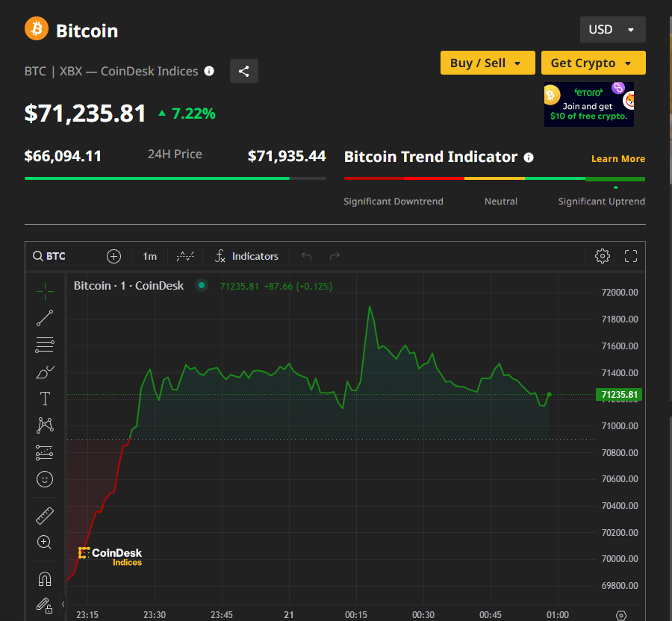Select the Text annotation tool
Screen dimensions: 672x621
(x=45, y=399)
